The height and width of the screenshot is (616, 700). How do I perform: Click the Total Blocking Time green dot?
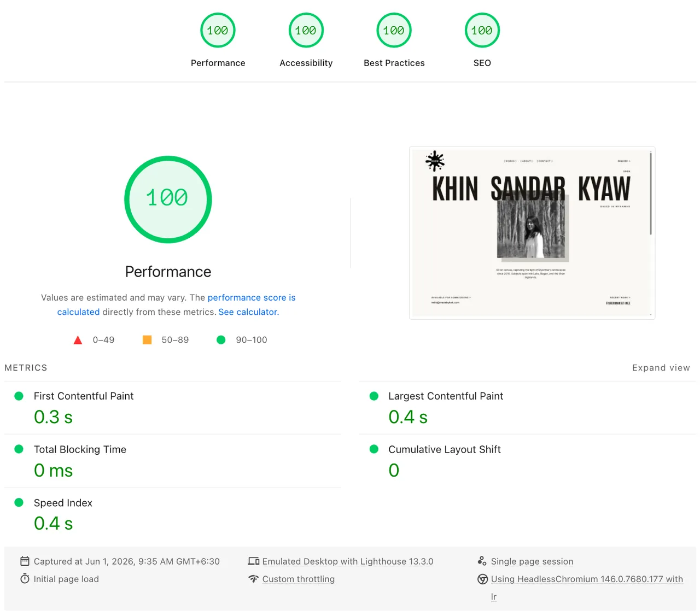(x=19, y=449)
